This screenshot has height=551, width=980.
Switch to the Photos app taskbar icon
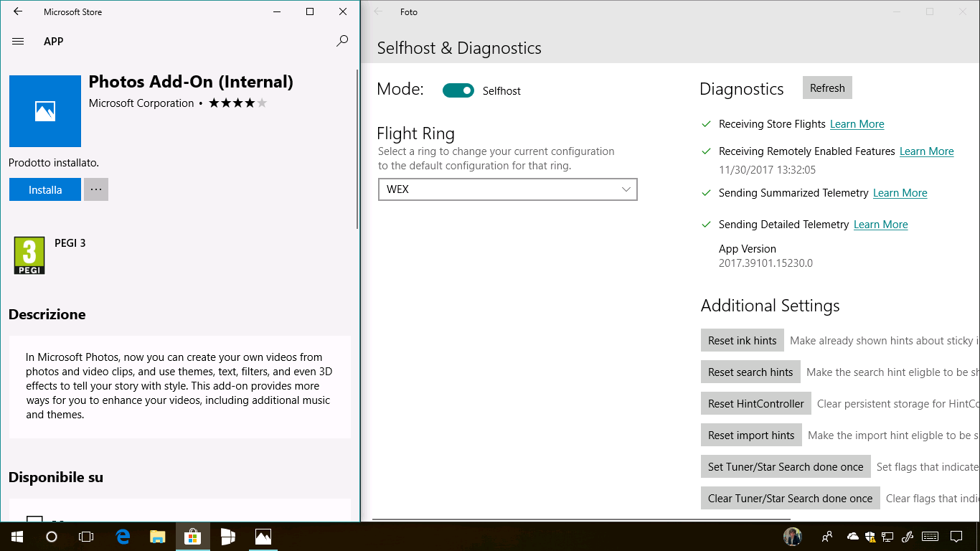coord(263,537)
